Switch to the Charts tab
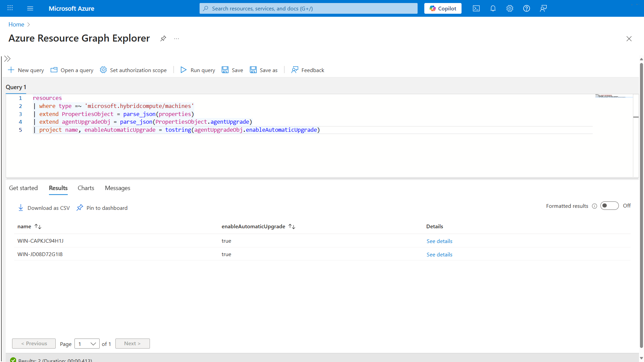The width and height of the screenshot is (644, 362). coord(86,188)
